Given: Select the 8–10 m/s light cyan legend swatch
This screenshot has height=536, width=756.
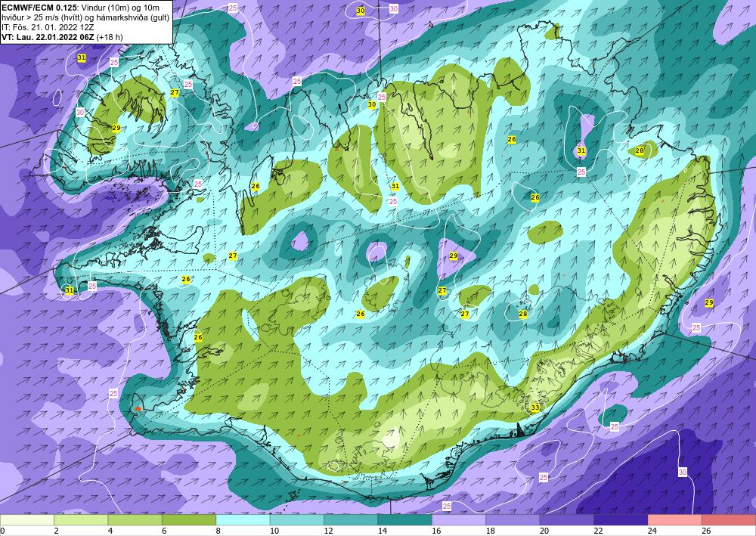Looking at the screenshot, I should tap(243, 520).
